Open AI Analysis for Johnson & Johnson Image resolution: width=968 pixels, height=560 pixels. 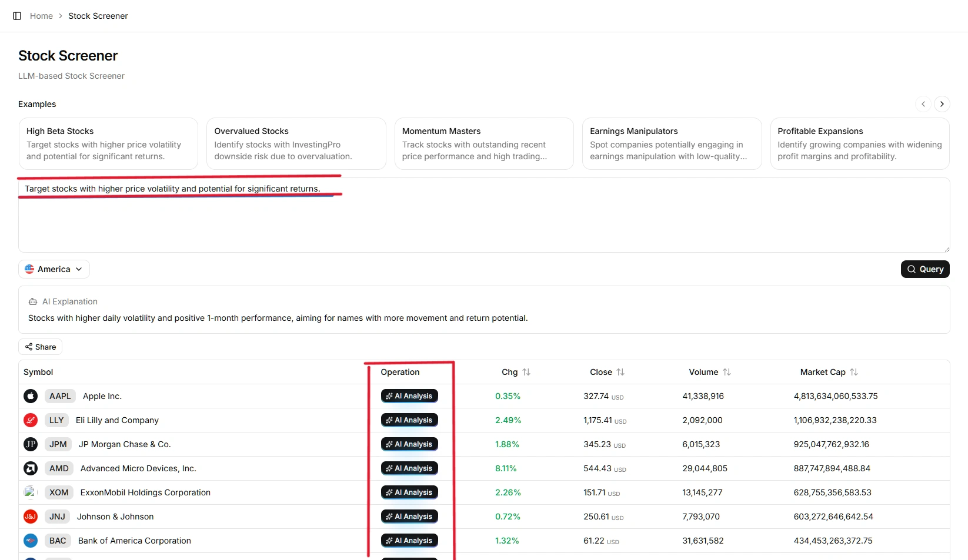[x=409, y=517]
